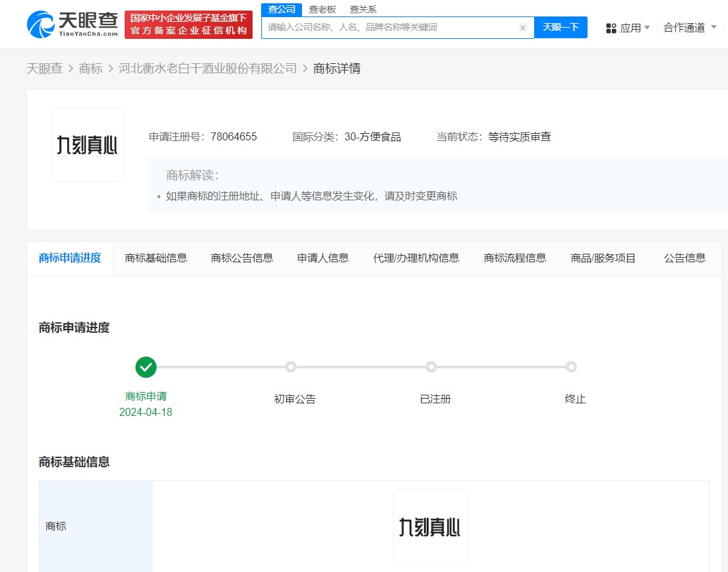
Task: Click the 天眼一下 search button
Action: tap(561, 27)
